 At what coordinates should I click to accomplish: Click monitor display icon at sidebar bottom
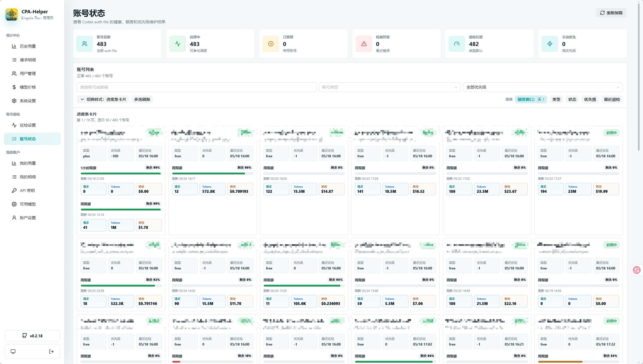pyautogui.click(x=13, y=352)
